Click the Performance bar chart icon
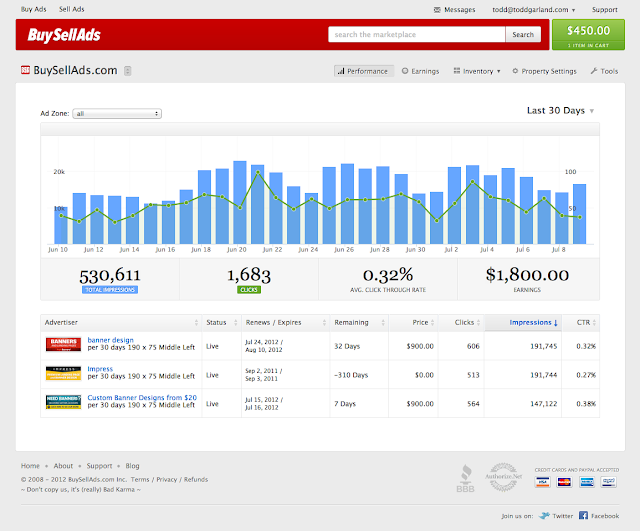 (340, 71)
